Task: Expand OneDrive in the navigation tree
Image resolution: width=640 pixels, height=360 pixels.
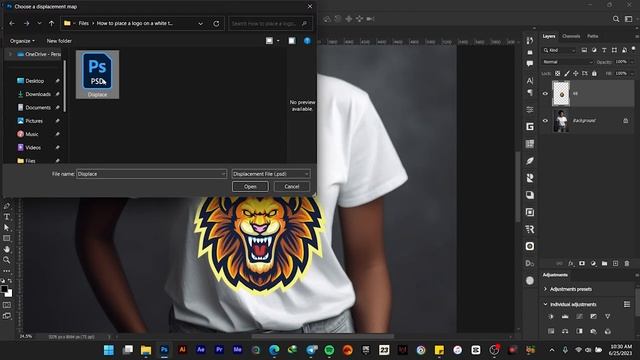Action: (x=11, y=54)
